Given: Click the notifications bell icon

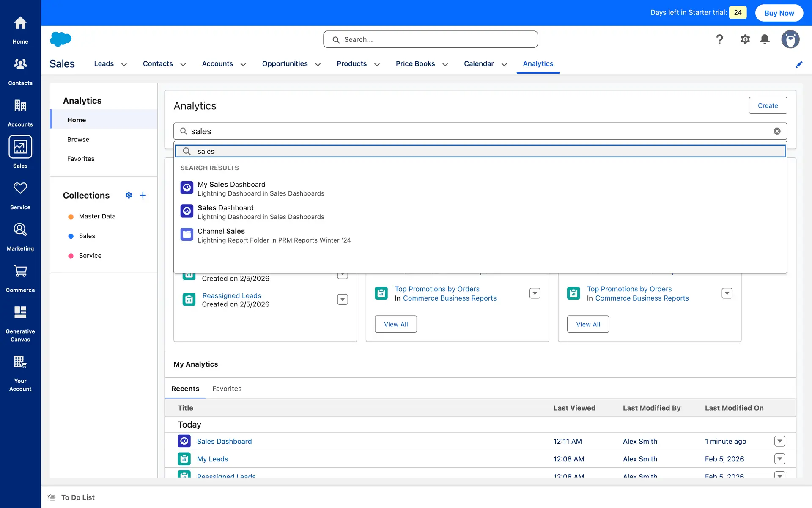Looking at the screenshot, I should click(x=764, y=39).
